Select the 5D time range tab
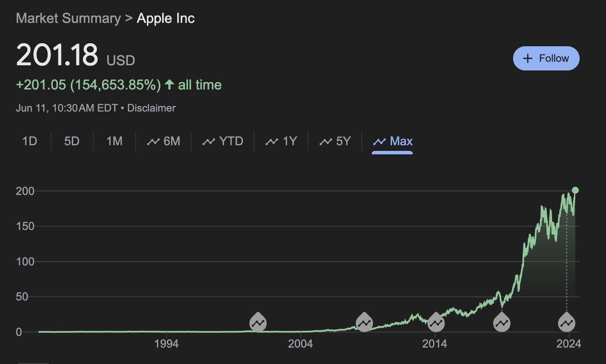The height and width of the screenshot is (364, 606). coord(72,141)
